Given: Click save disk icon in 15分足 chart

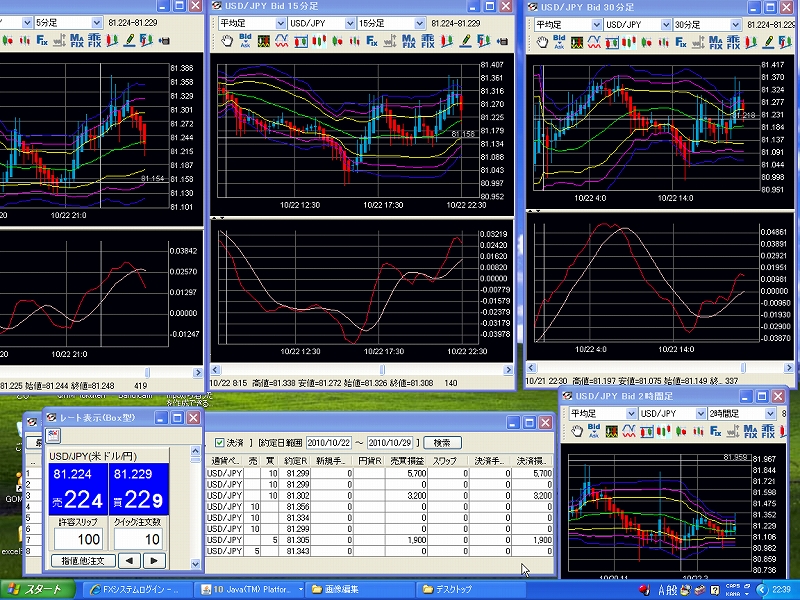Looking at the screenshot, I should pos(502,41).
